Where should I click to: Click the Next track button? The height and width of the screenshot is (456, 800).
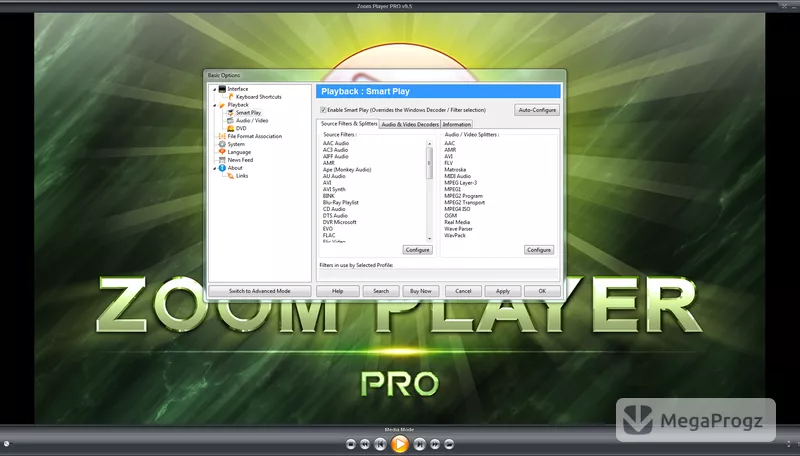pos(419,444)
